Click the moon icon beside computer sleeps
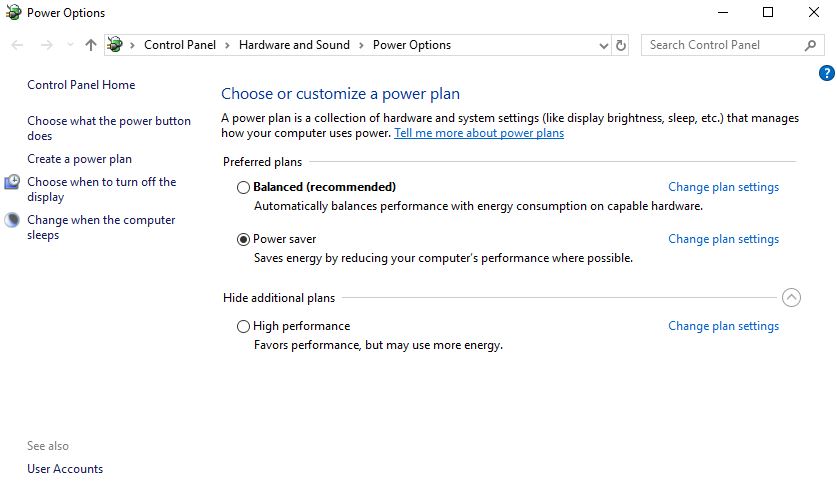Screen dimensions: 837x491 click(x=12, y=220)
